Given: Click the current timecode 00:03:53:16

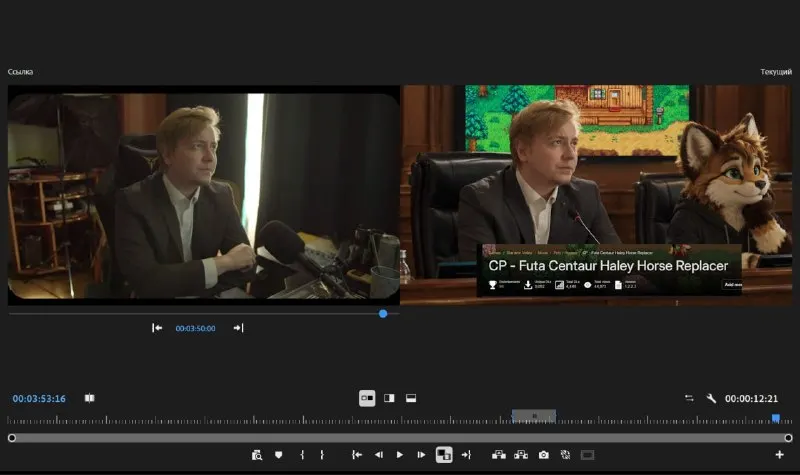Looking at the screenshot, I should (x=39, y=398).
